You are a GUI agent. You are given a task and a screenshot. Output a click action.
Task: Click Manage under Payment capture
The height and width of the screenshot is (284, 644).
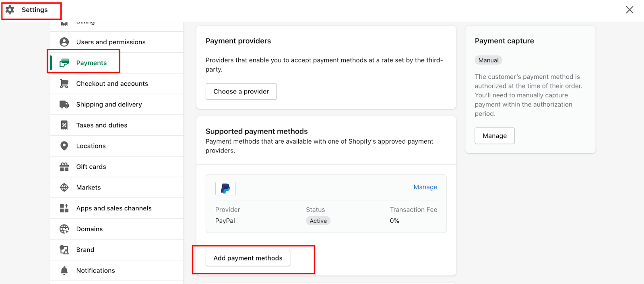[x=494, y=136]
